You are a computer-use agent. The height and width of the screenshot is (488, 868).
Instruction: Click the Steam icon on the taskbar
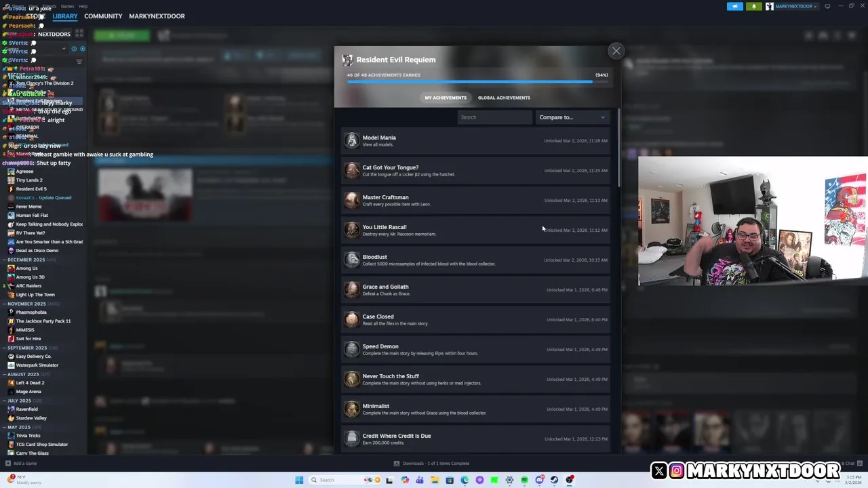click(554, 480)
